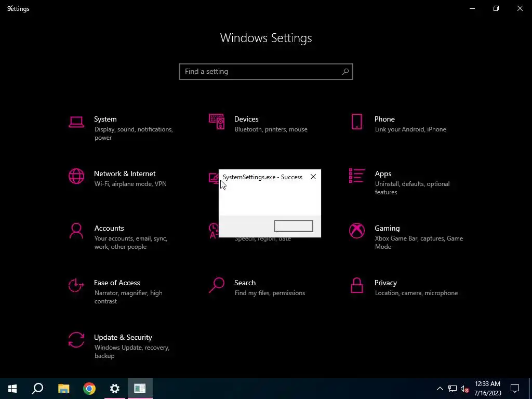The width and height of the screenshot is (532, 399).
Task: Open File Explorer from the taskbar
Action: point(63,389)
